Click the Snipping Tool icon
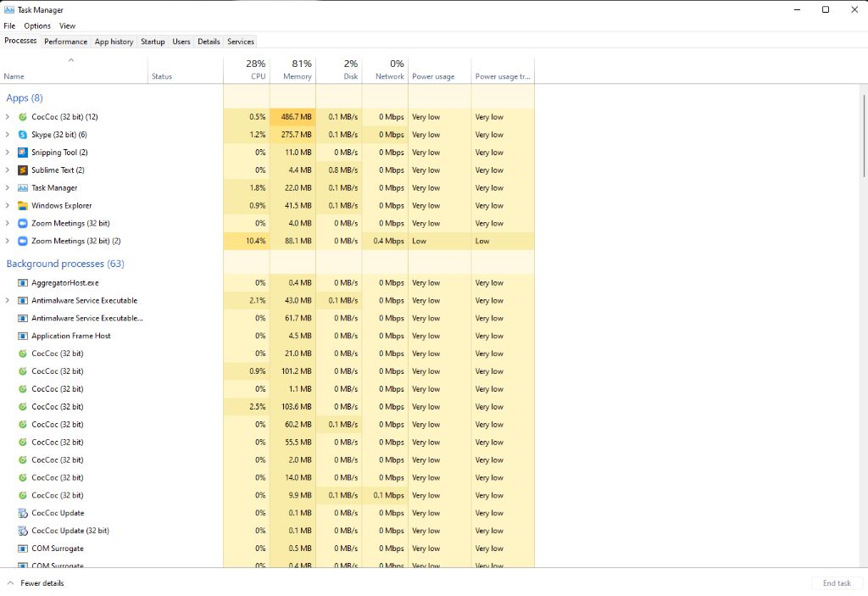The height and width of the screenshot is (596, 868). click(23, 153)
